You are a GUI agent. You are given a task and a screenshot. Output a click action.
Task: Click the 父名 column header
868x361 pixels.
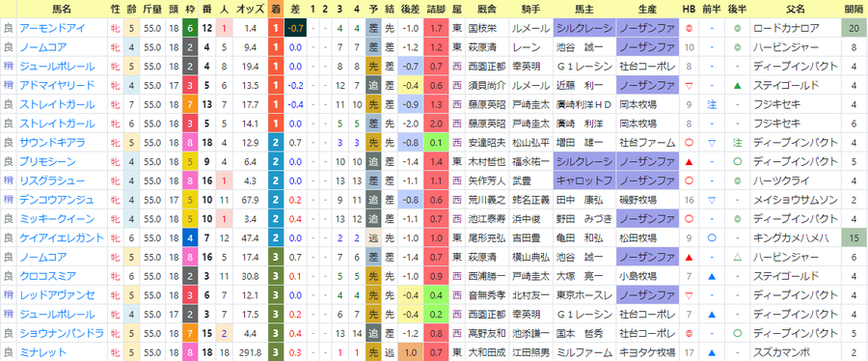click(795, 9)
